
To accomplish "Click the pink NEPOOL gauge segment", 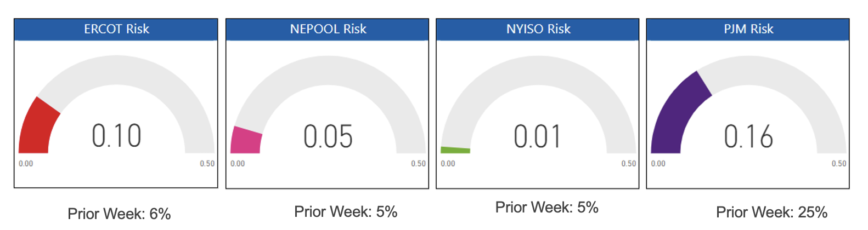I will (x=245, y=141).
